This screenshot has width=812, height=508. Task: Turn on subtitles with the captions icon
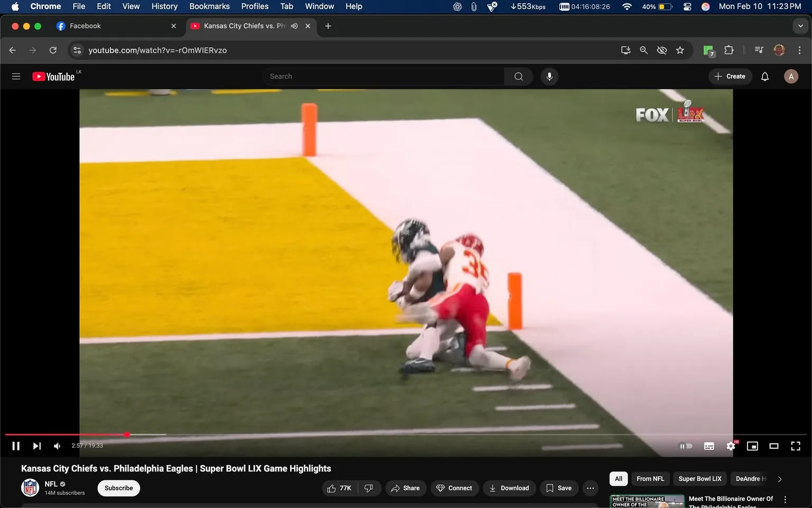click(708, 446)
